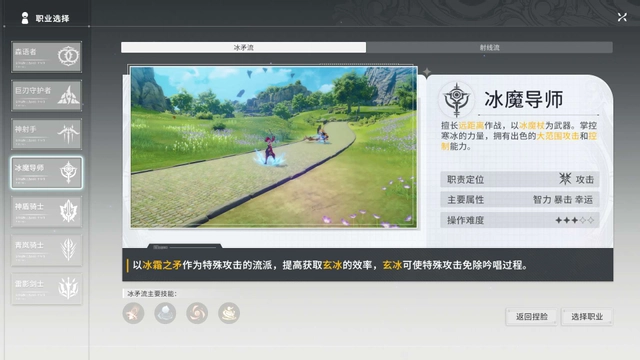
Task: Select the 青岚骑士 class entry
Action: 47,250
